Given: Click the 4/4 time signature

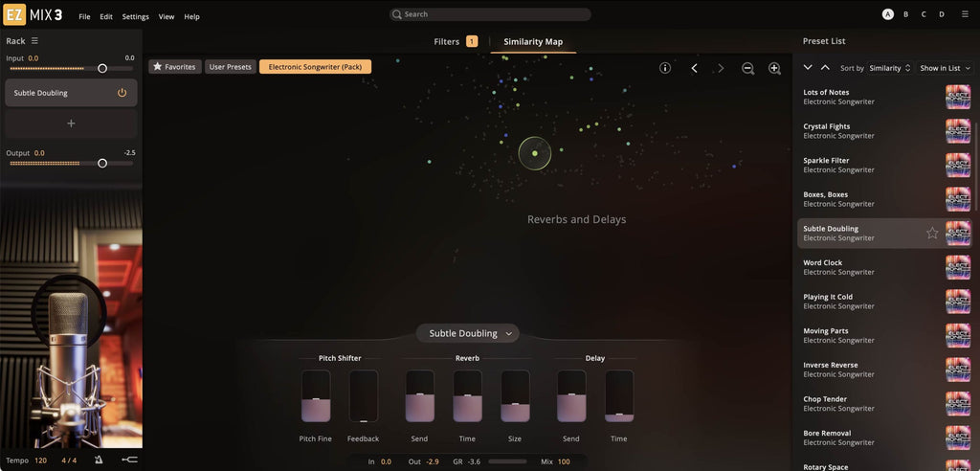Looking at the screenshot, I should (69, 460).
